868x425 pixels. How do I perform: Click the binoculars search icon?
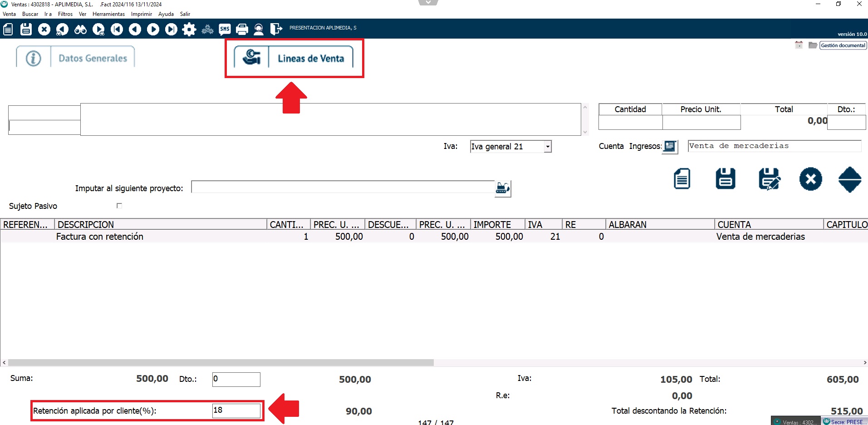80,30
